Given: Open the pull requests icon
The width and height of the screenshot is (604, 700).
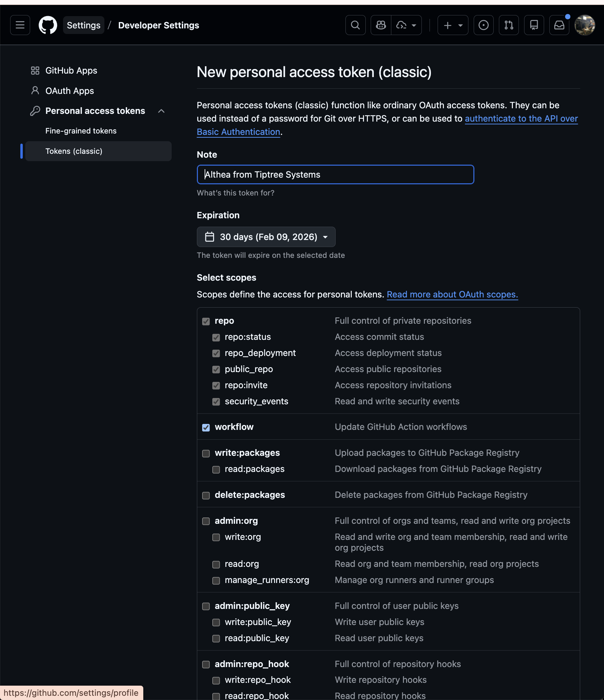Looking at the screenshot, I should [509, 25].
